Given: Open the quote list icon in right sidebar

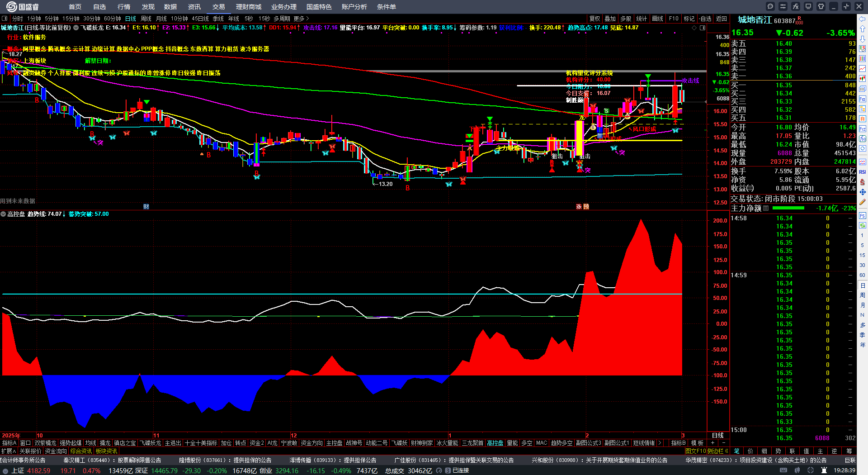Looking at the screenshot, I should [863, 49].
